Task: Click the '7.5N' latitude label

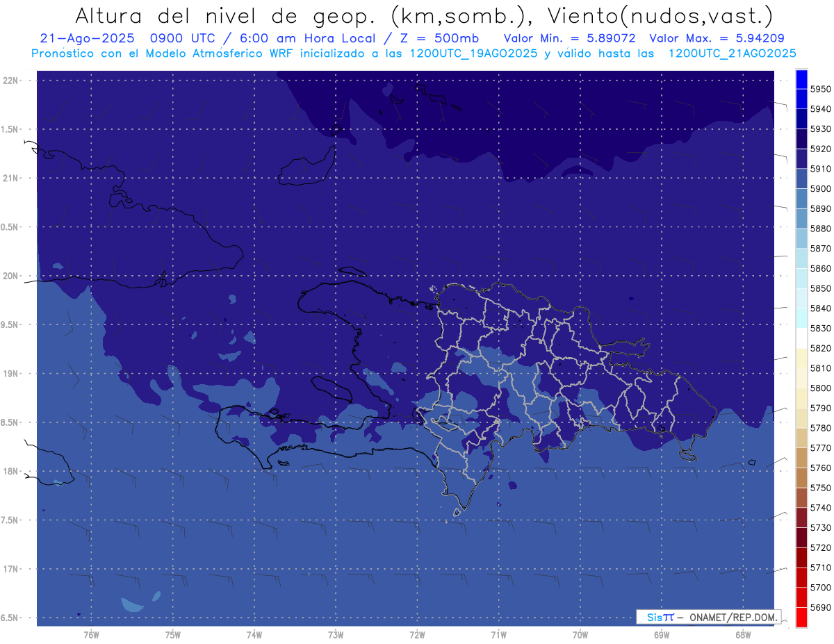Action: (9, 520)
